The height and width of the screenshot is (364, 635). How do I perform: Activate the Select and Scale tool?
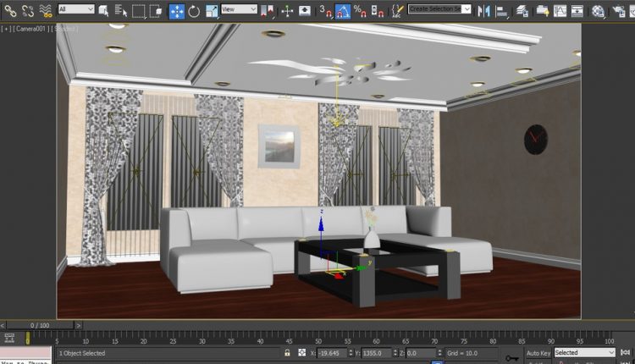tap(212, 11)
